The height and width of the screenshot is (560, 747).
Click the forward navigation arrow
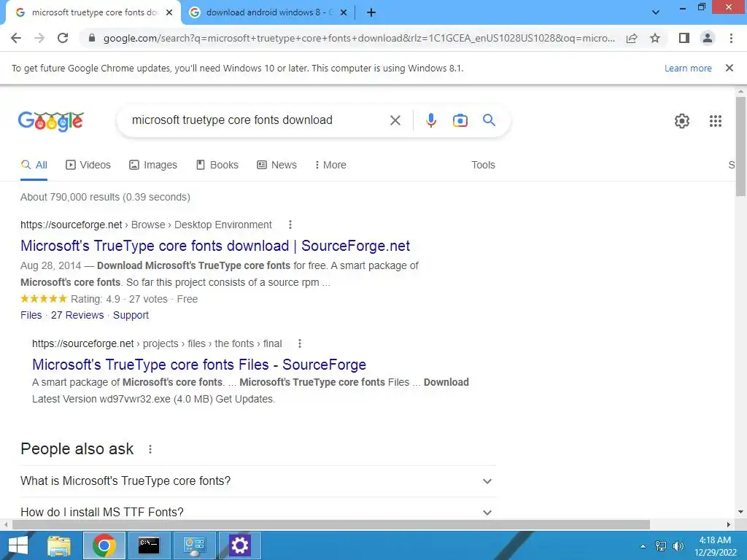click(39, 38)
